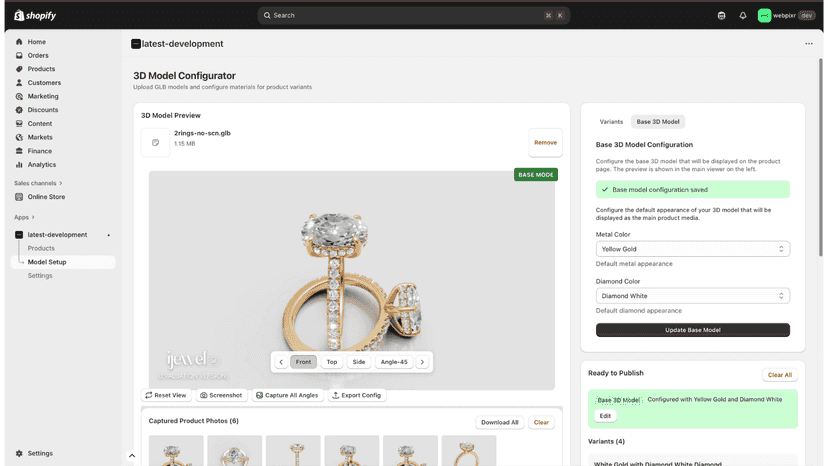Viewport: 828px width, 466px height.
Task: Expand the Sales channels section
Action: tap(38, 183)
